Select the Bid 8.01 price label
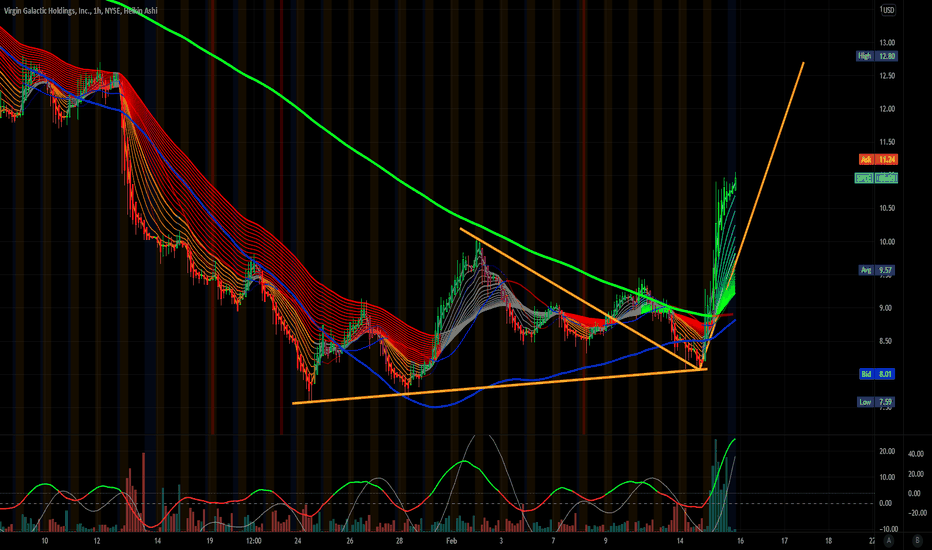 877,374
